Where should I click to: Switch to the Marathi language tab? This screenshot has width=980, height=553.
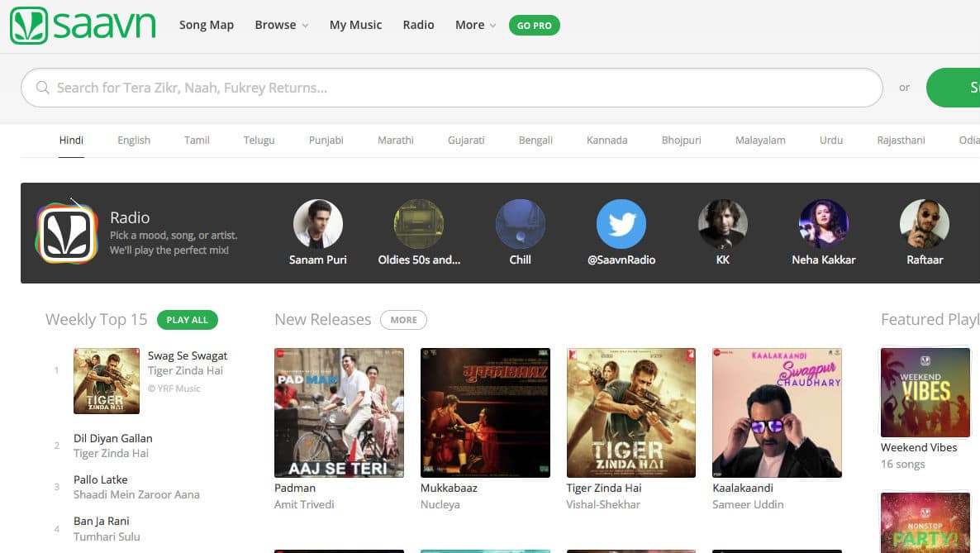[396, 141]
